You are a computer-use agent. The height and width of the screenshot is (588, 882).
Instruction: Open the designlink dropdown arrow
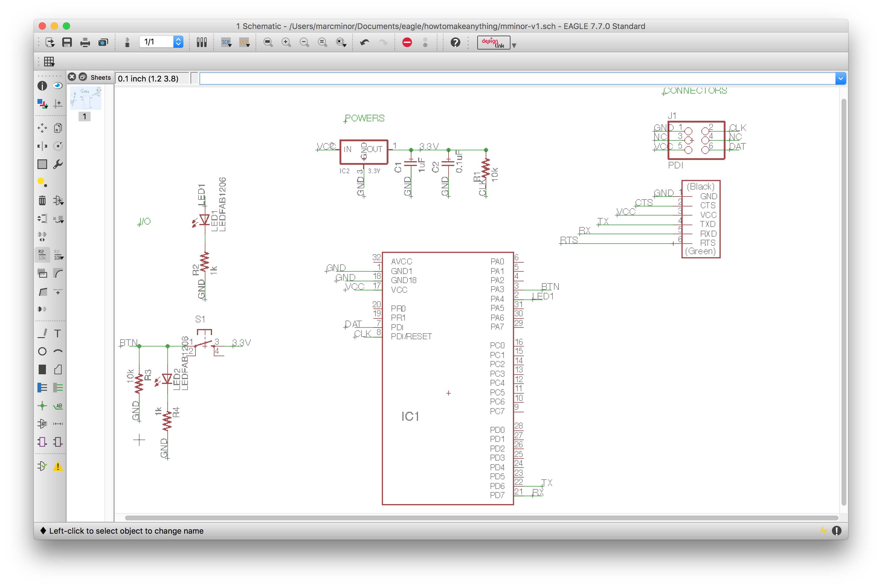tap(514, 45)
